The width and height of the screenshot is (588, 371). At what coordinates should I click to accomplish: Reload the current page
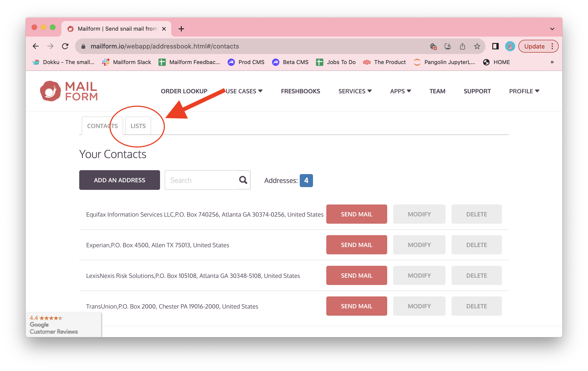tap(65, 46)
